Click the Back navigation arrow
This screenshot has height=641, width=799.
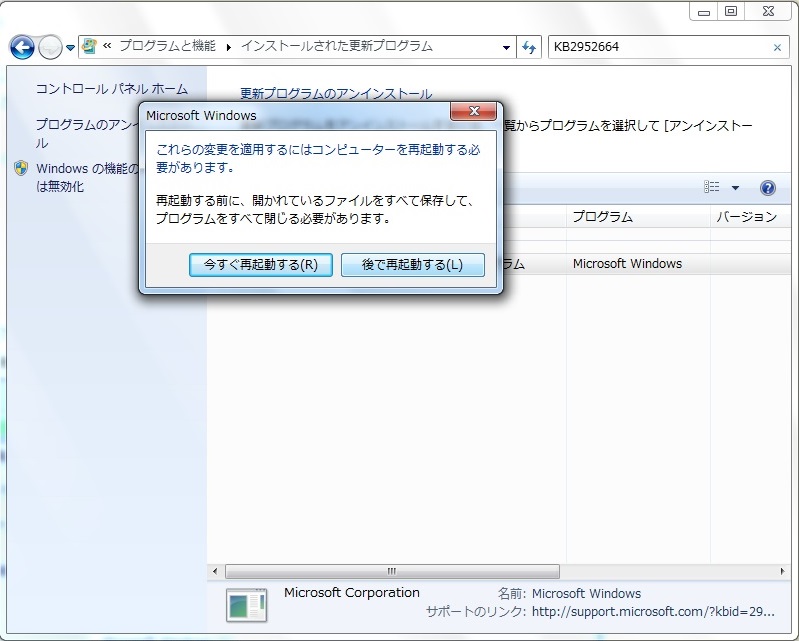click(22, 47)
